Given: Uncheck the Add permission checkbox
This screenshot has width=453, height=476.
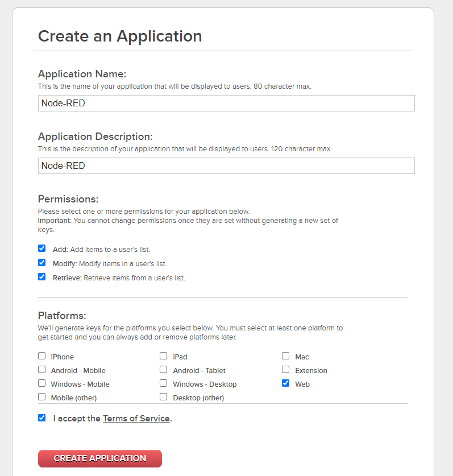Looking at the screenshot, I should click(41, 249).
